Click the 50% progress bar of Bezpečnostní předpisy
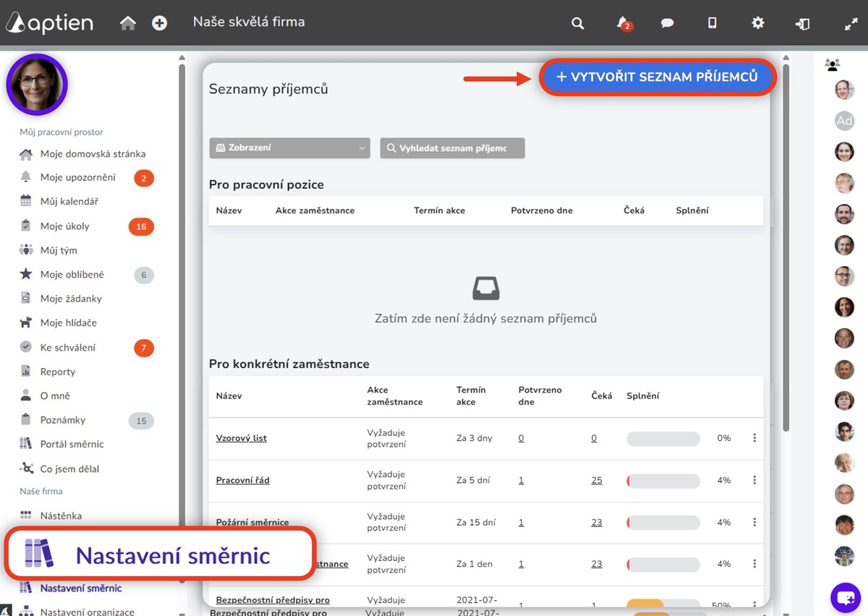This screenshot has height=616, width=868. click(x=662, y=602)
